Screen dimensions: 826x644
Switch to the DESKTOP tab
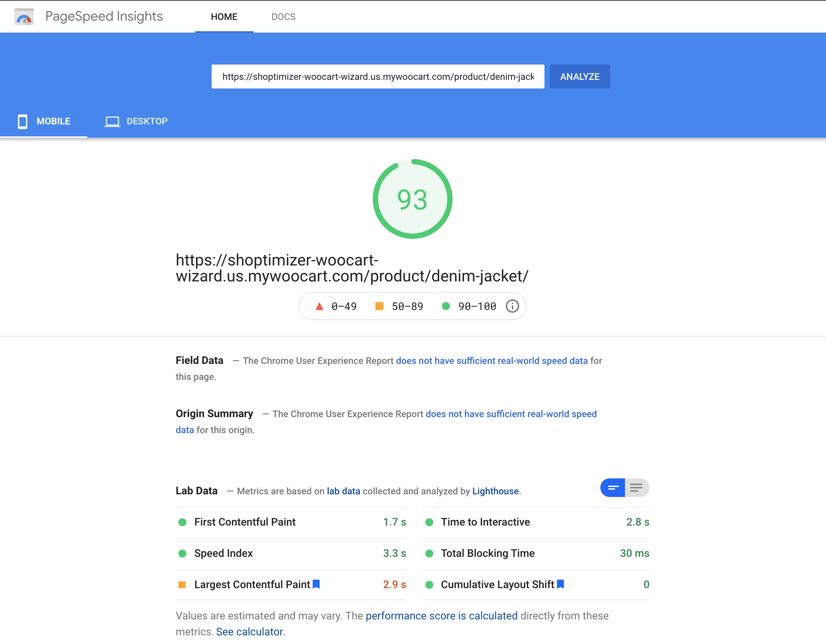tap(136, 121)
